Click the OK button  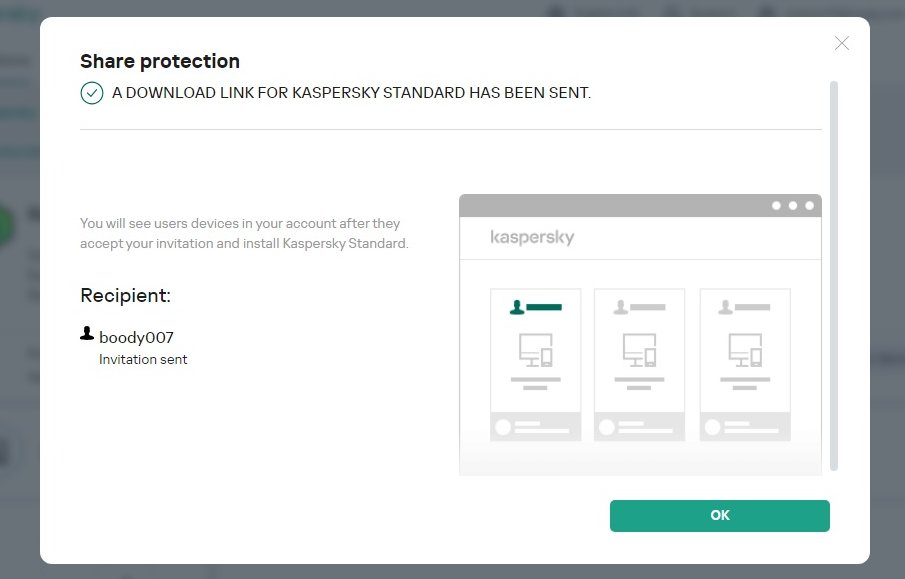[x=719, y=515]
